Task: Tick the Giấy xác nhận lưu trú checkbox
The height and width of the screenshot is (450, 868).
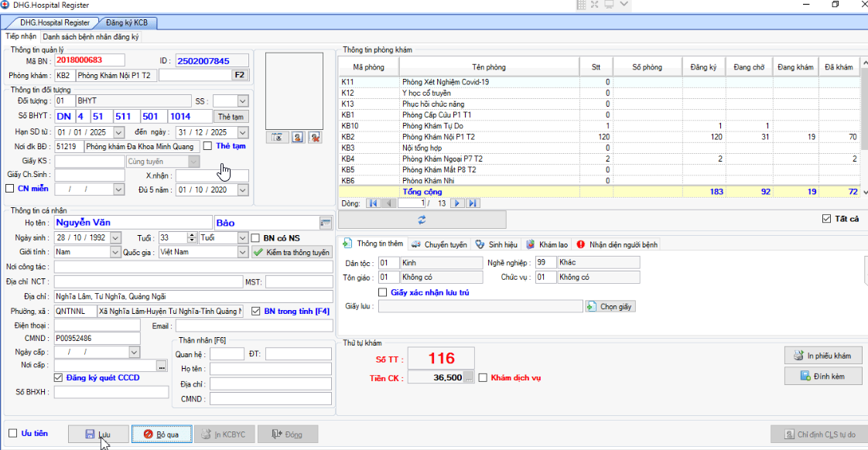Action: click(x=382, y=292)
